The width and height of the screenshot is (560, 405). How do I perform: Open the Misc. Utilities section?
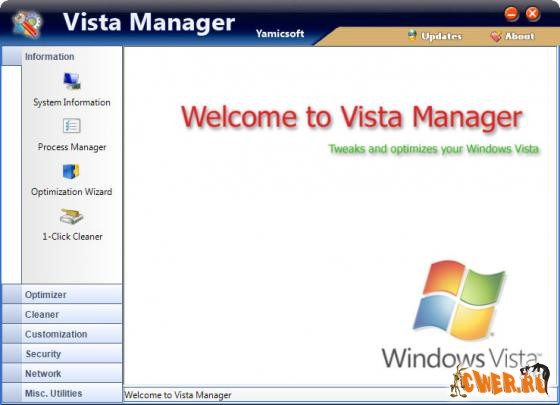[62, 393]
